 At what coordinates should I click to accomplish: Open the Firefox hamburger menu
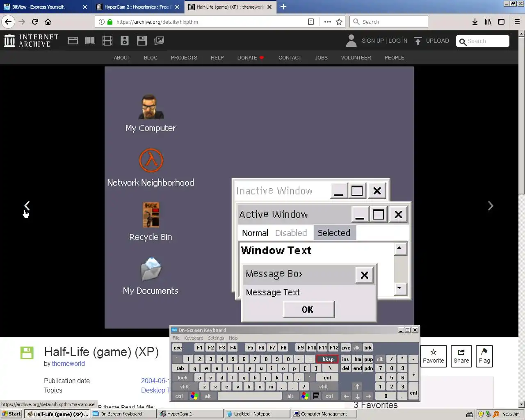coord(517,22)
